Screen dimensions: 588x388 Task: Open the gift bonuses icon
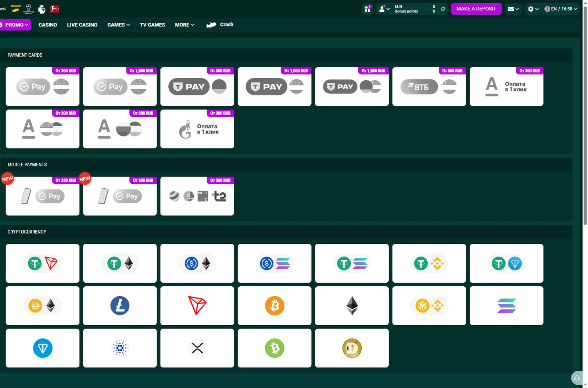tap(367, 9)
